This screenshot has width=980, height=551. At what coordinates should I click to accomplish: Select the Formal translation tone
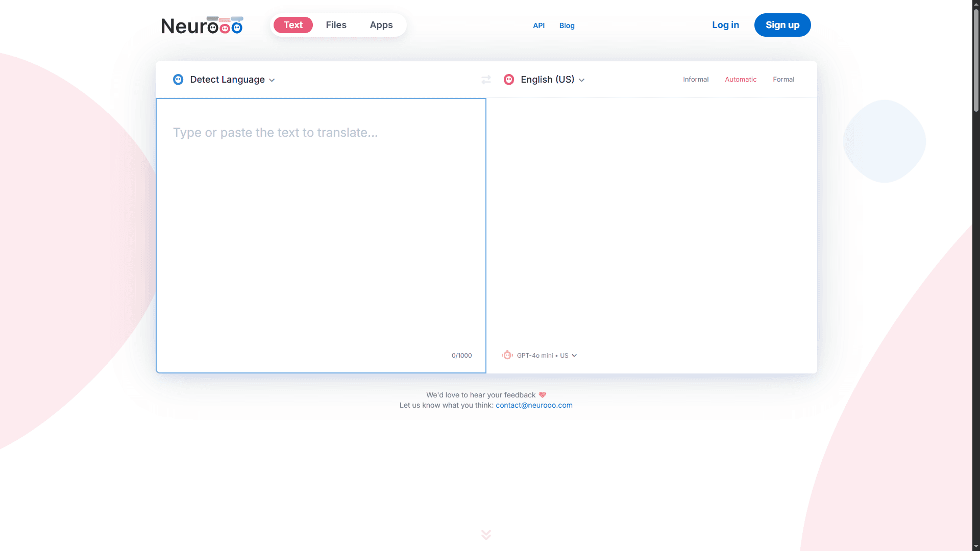coord(783,79)
